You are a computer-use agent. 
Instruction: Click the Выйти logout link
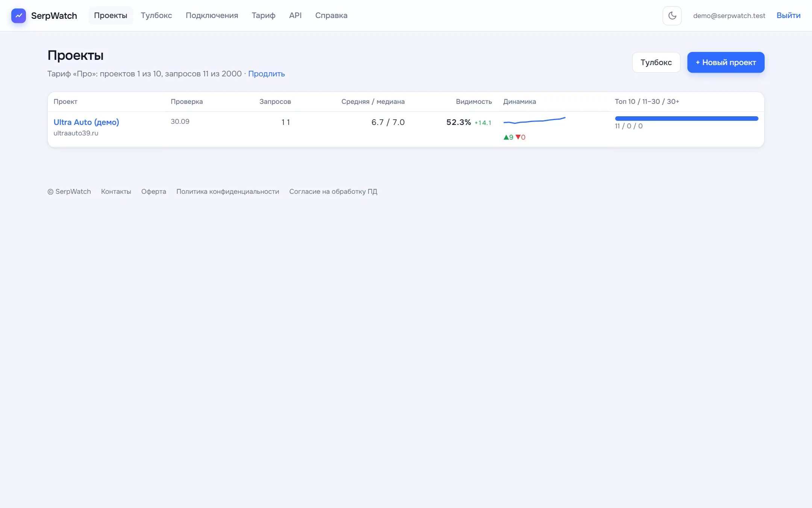(789, 15)
